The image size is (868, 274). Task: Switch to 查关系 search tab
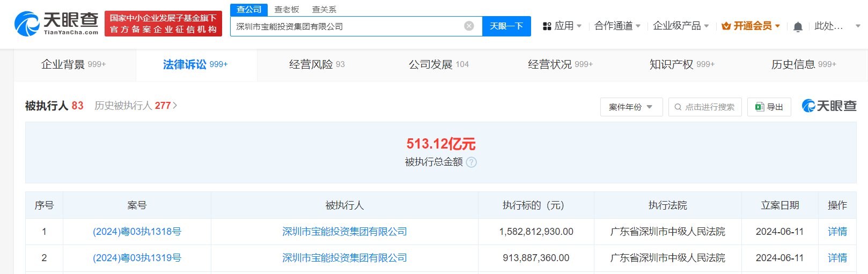[324, 10]
